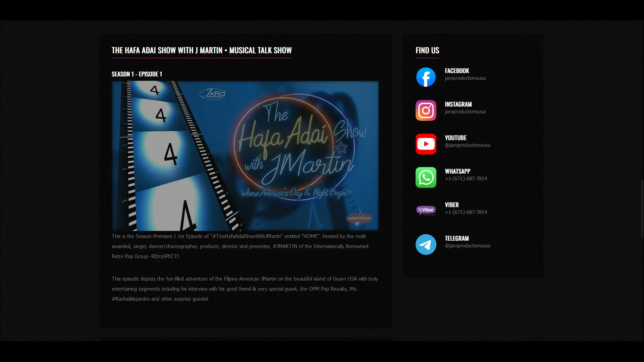Select jaroproductionsusa text under Facebook
This screenshot has height=362, width=644.
tap(465, 78)
